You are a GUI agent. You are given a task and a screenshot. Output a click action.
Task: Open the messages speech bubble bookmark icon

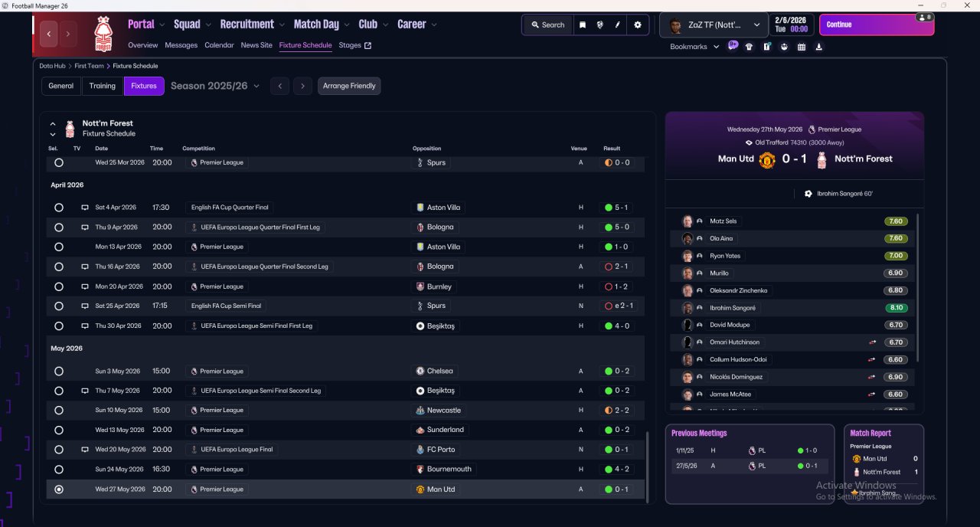pyautogui.click(x=733, y=46)
